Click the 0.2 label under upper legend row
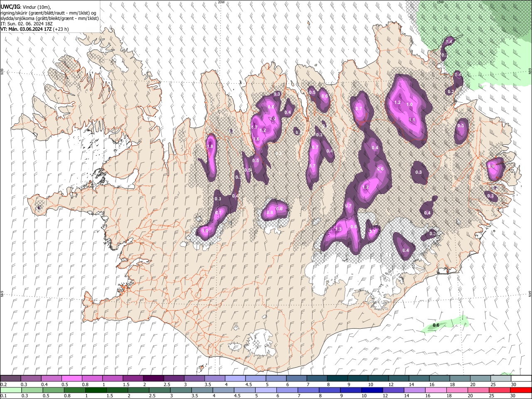Screen dimensions: 532x399 coord(3,384)
